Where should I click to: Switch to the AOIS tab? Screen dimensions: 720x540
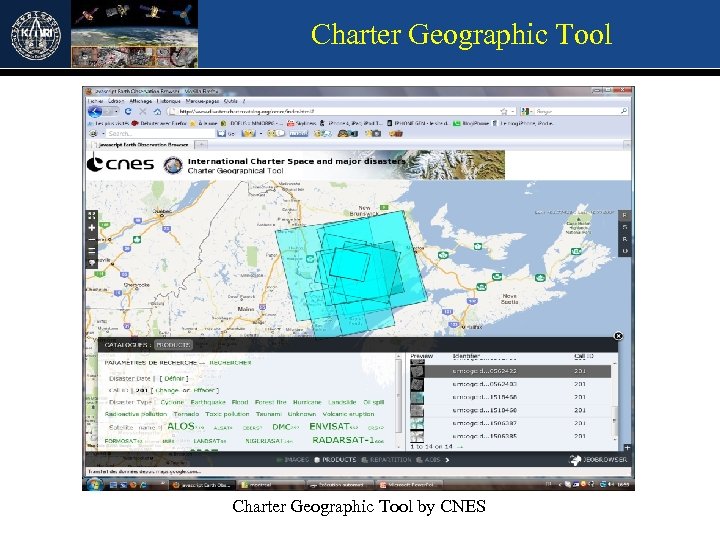pos(428,459)
